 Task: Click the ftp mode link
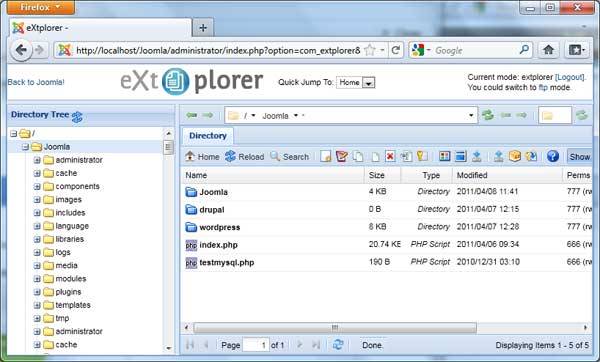(x=543, y=88)
